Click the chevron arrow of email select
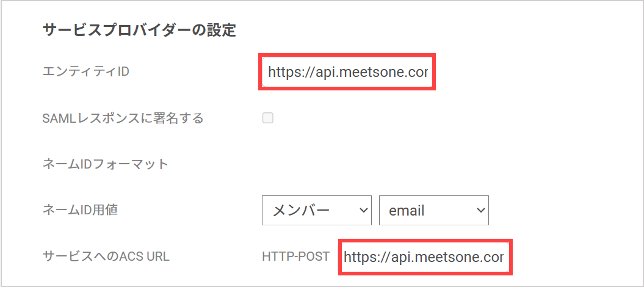Viewport: 644px width, 287px height. [480, 210]
